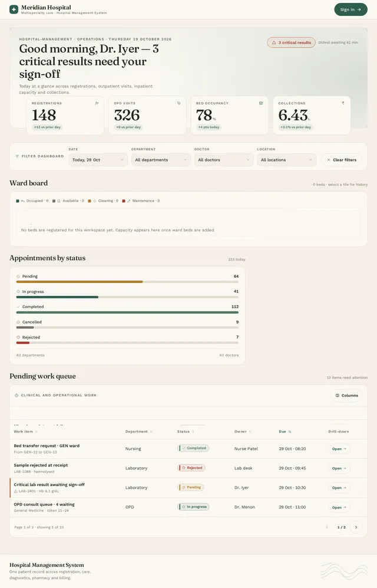Click the Pending status clock icon in appointments
This screenshot has height=588, width=377.
18,277
